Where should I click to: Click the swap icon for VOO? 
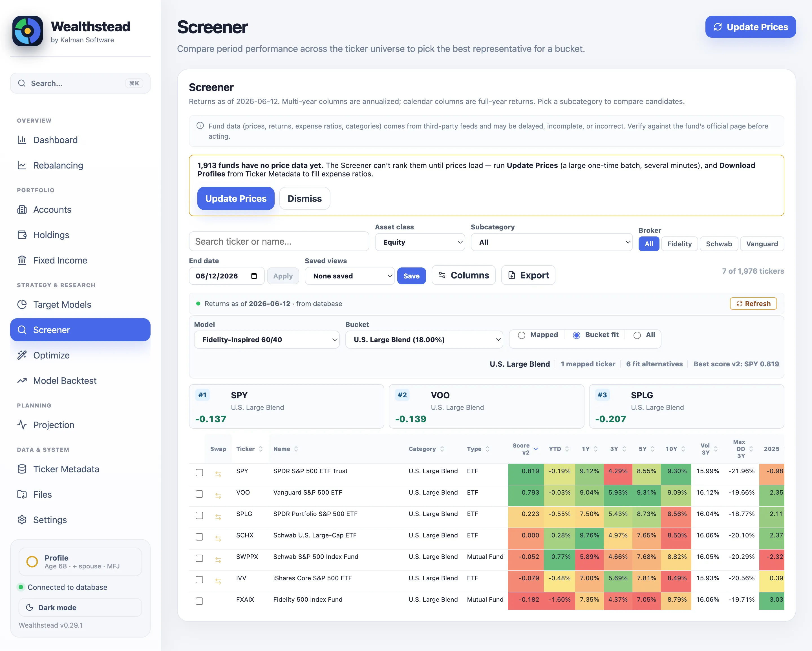218,495
